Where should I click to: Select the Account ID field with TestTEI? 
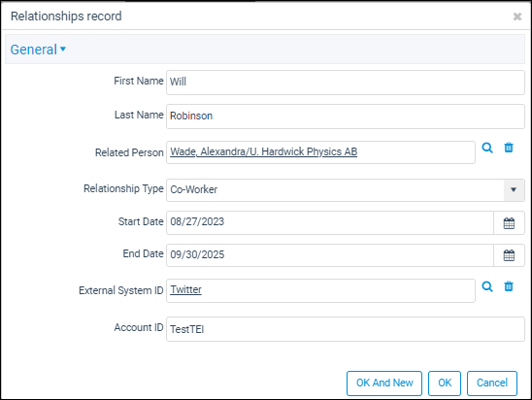346,329
